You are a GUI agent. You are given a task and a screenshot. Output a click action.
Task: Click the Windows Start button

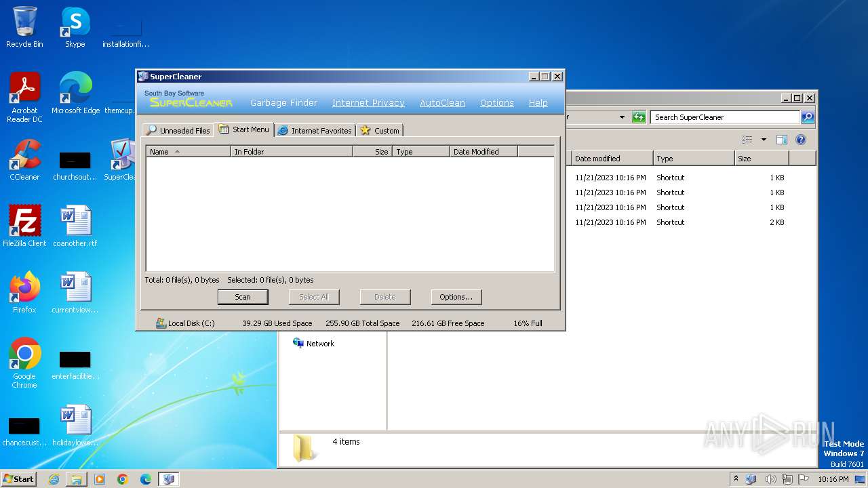pyautogui.click(x=19, y=479)
